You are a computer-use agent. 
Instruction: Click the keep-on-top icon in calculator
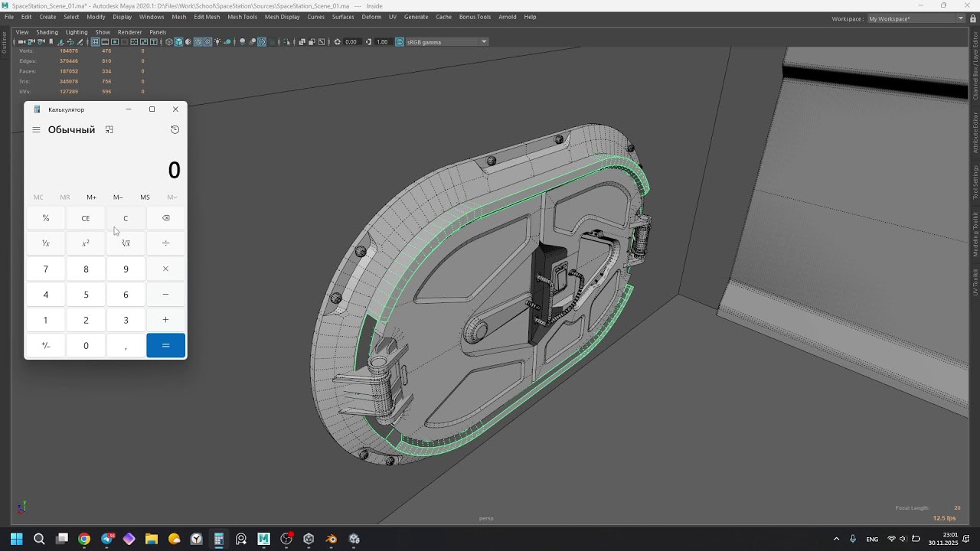tap(109, 130)
